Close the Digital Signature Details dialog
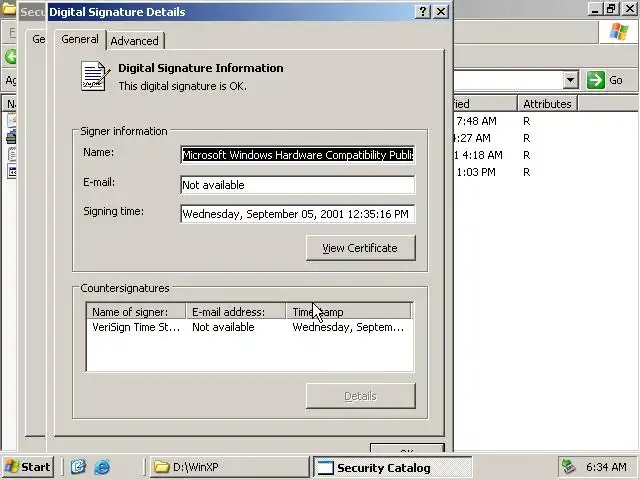640x480 pixels. pos(441,11)
